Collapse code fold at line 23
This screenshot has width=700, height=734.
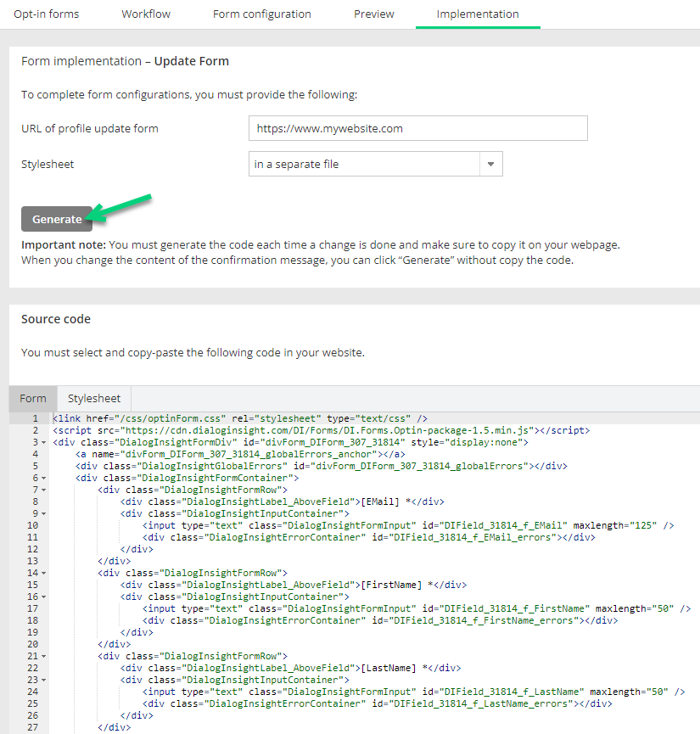tap(43, 681)
